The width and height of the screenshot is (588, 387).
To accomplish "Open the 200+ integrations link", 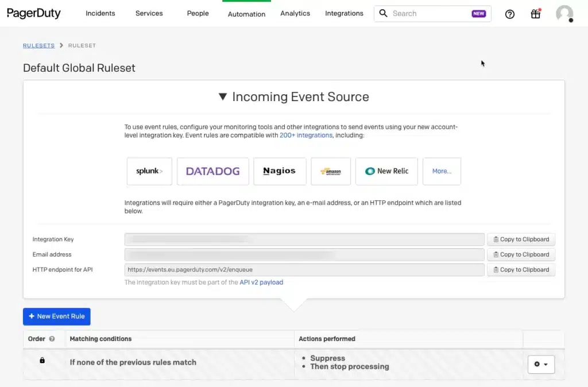I will click(306, 135).
